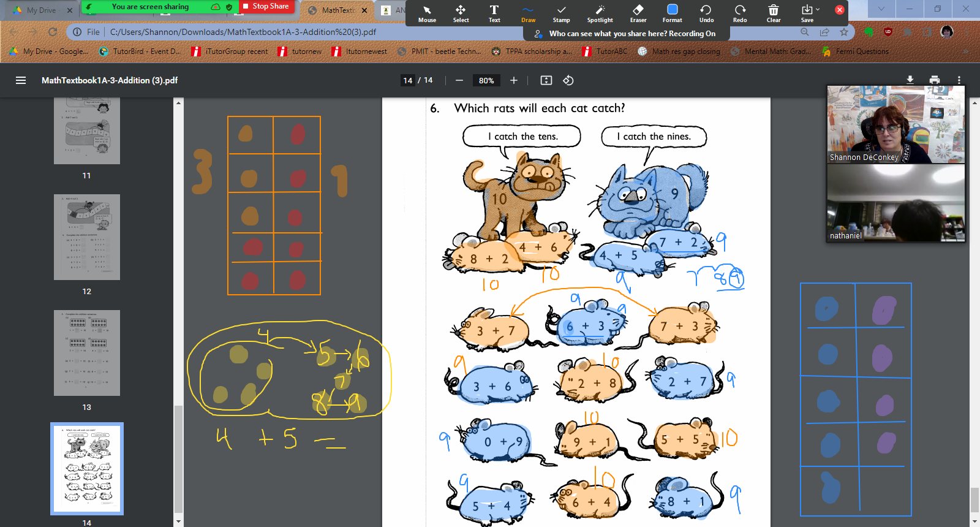Select page 14 thumbnail

pyautogui.click(x=87, y=469)
